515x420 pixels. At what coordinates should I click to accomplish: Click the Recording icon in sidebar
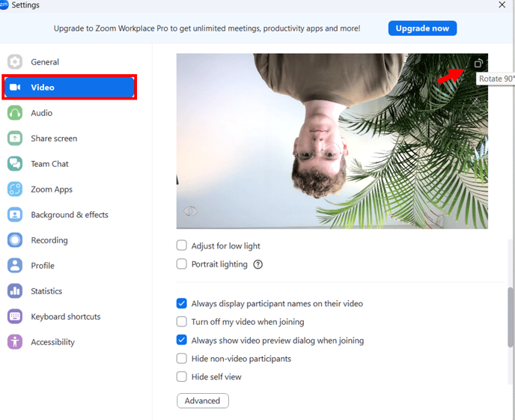[x=15, y=240]
